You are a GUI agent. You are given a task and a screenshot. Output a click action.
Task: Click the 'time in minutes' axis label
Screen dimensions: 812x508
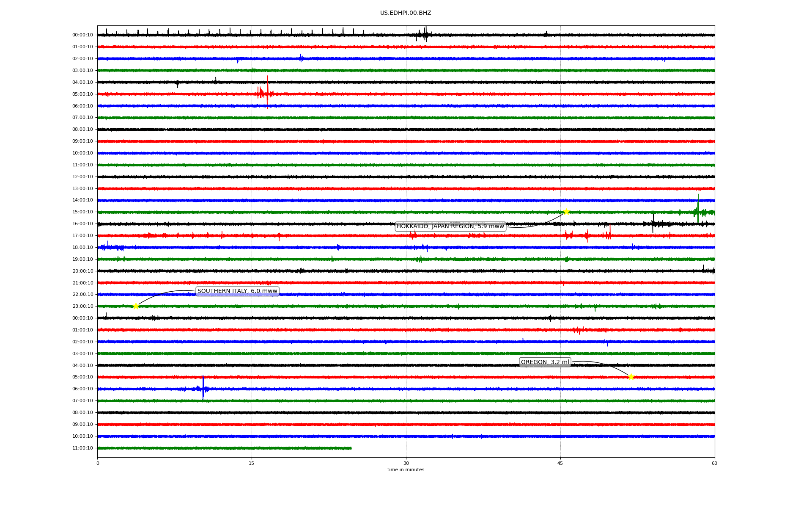[x=406, y=469]
